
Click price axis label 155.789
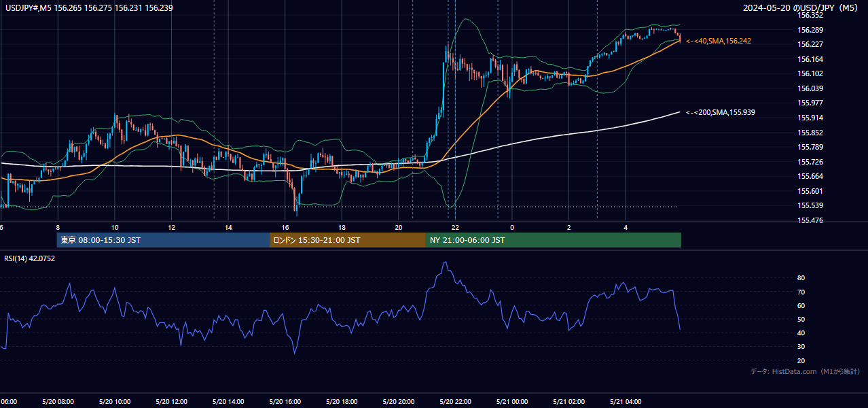pos(810,147)
